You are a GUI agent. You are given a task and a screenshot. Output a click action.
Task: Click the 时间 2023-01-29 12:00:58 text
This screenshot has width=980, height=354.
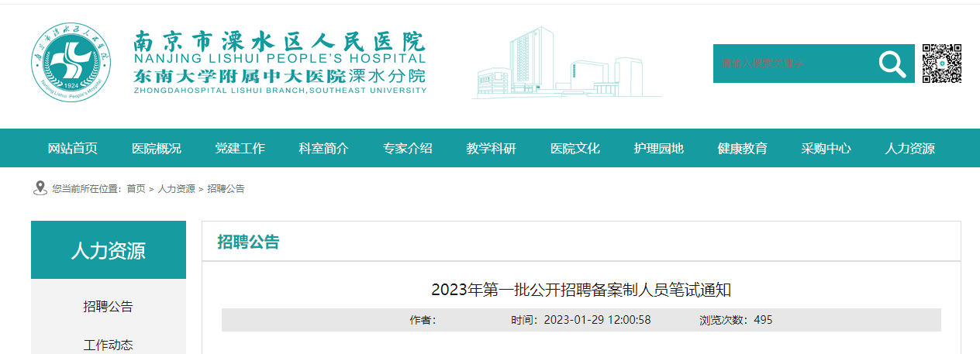click(581, 320)
